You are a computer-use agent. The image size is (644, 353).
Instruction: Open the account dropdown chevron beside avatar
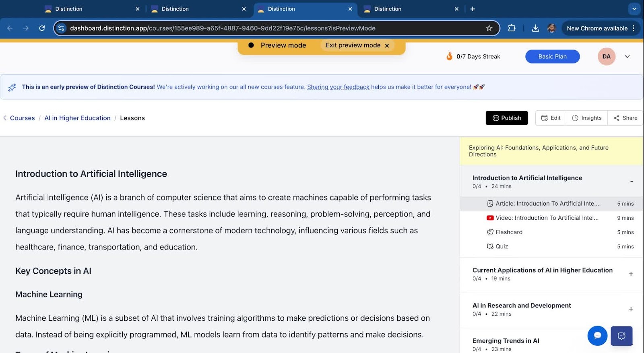[627, 57]
